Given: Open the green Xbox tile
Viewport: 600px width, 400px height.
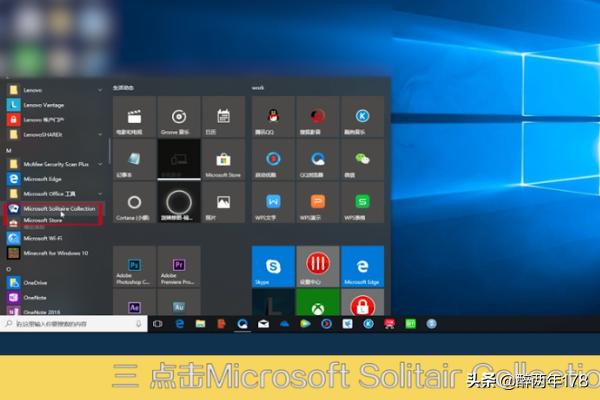Looking at the screenshot, I should point(318,302).
